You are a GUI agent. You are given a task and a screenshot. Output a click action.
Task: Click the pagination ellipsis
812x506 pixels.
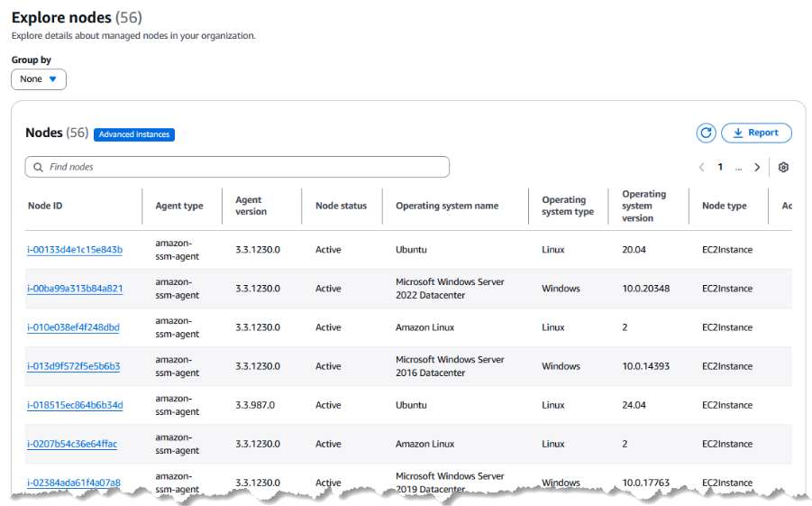click(x=738, y=168)
